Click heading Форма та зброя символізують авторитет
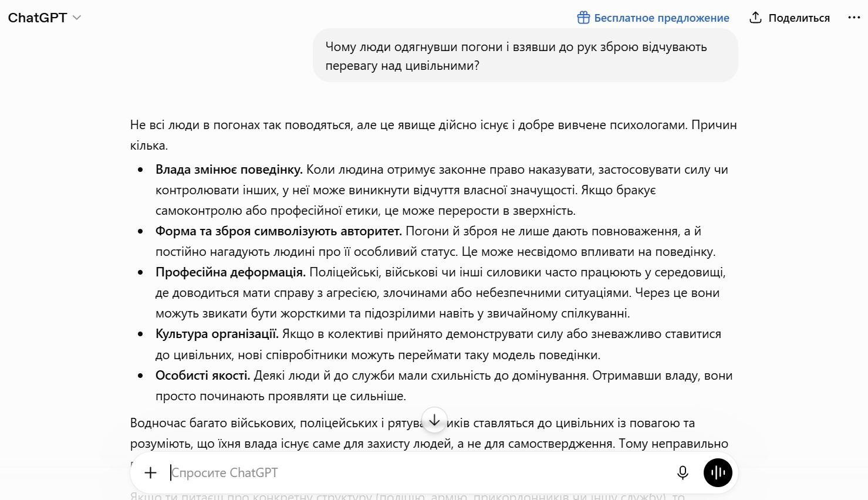This screenshot has height=500, width=868. 279,231
